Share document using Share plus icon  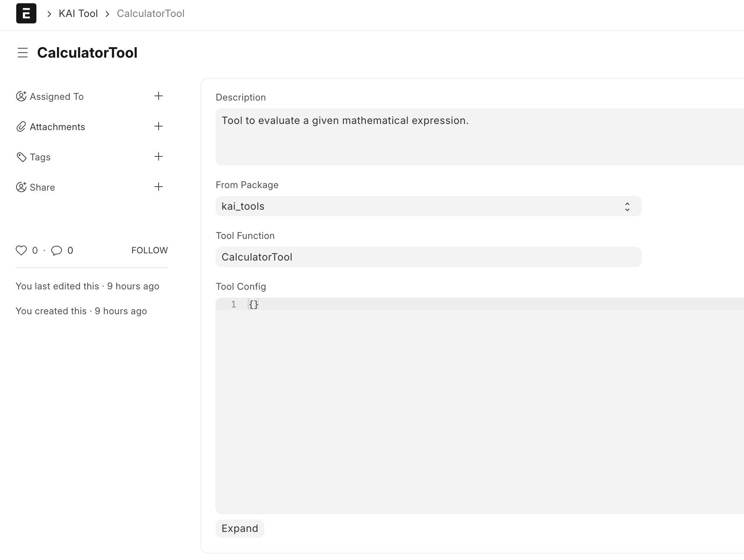[158, 187]
